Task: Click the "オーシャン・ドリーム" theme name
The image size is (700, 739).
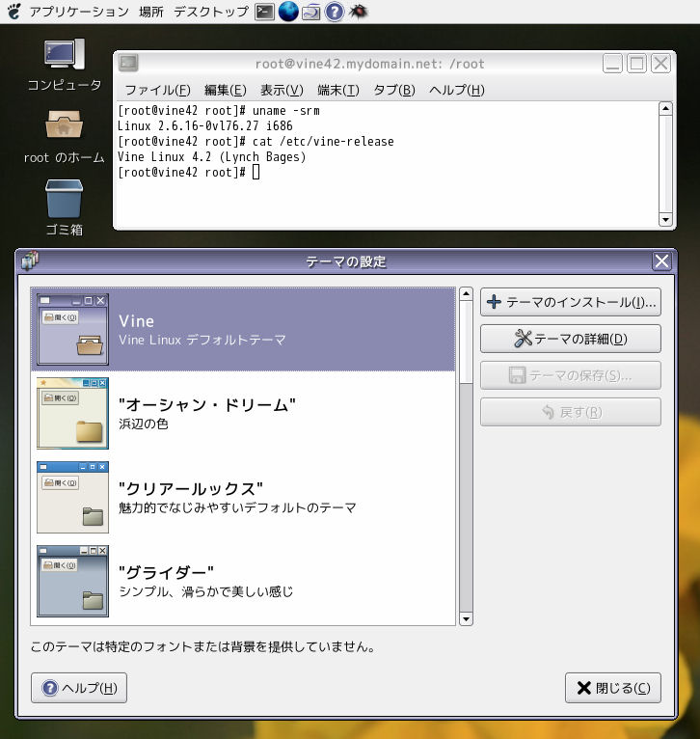Action: click(206, 404)
